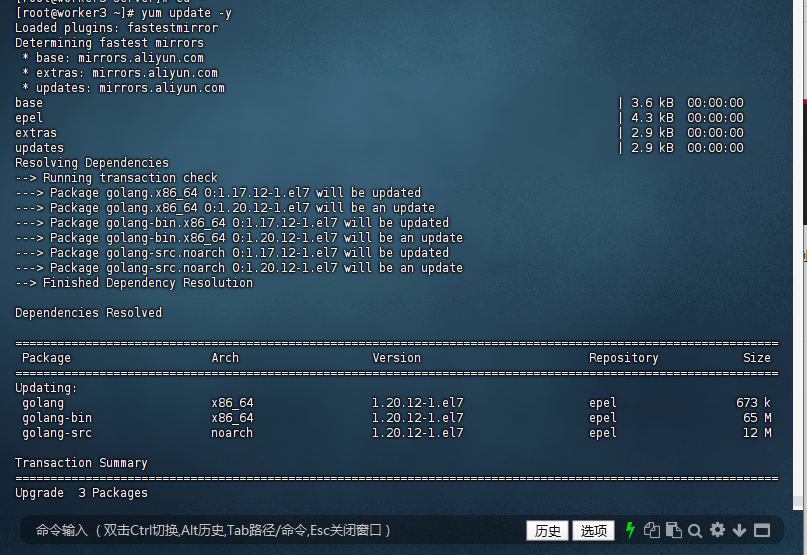The height and width of the screenshot is (555, 807).
Task: Open the 历史 history button
Action: 547,530
